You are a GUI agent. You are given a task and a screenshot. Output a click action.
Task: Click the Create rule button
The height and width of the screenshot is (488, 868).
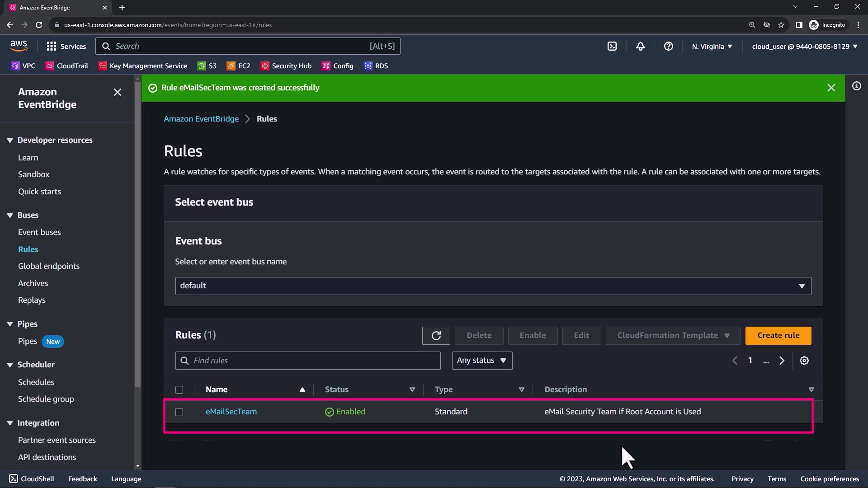pos(778,335)
